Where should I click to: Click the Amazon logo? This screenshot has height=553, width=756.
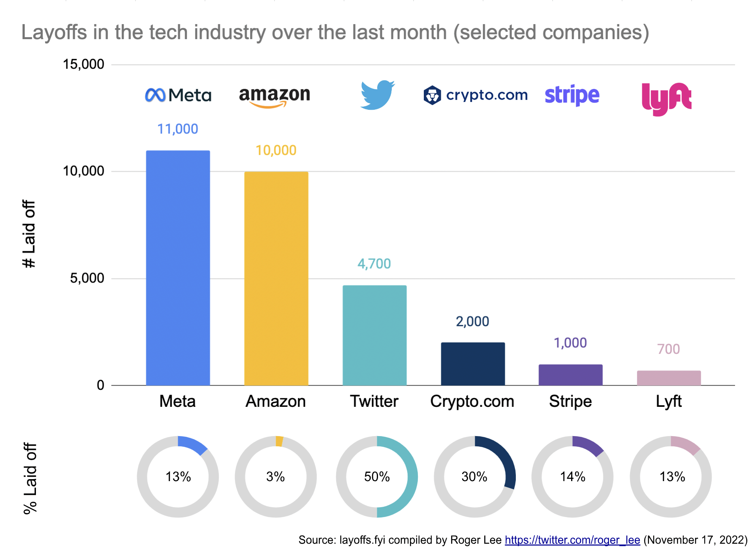pyautogui.click(x=275, y=97)
